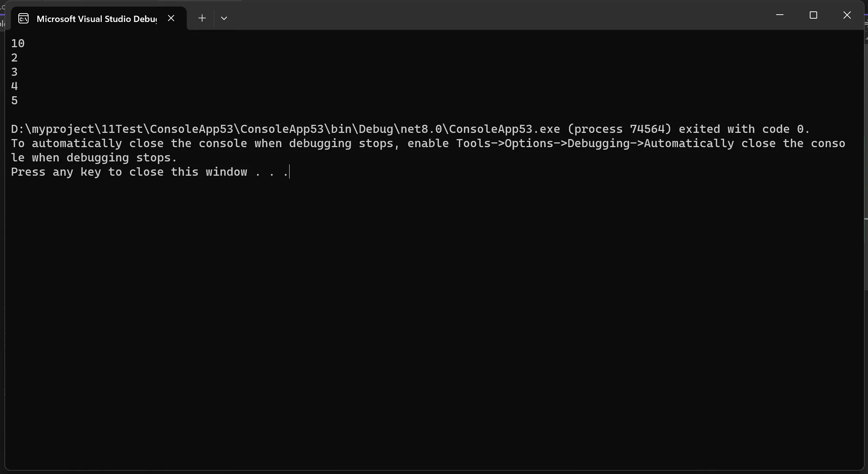Screen dimensions: 868x474
Task: Click the terminal icon on the tab
Action: coord(23,18)
